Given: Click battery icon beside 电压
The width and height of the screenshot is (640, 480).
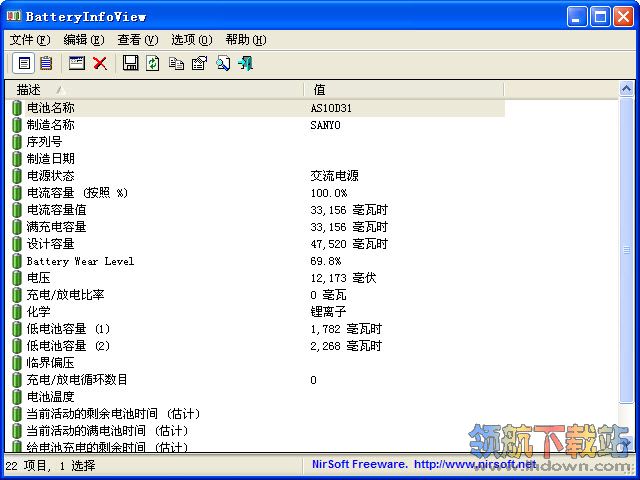Looking at the screenshot, I should (x=17, y=278).
